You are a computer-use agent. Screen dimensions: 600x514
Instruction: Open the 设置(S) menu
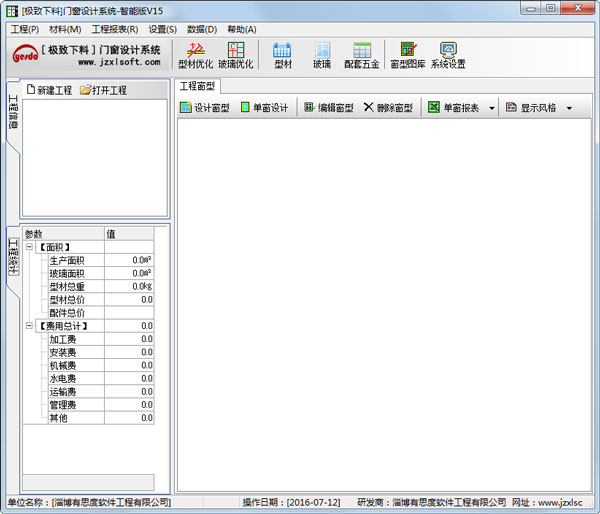[x=163, y=29]
